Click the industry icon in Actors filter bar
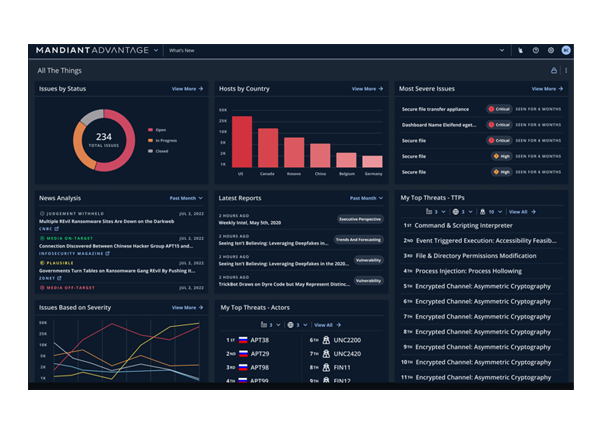 click(264, 325)
